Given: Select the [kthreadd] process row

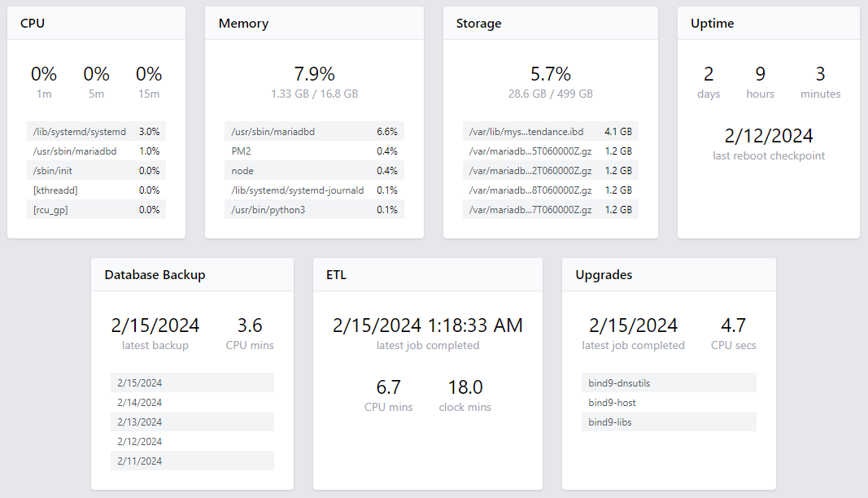Looking at the screenshot, I should pos(96,190).
